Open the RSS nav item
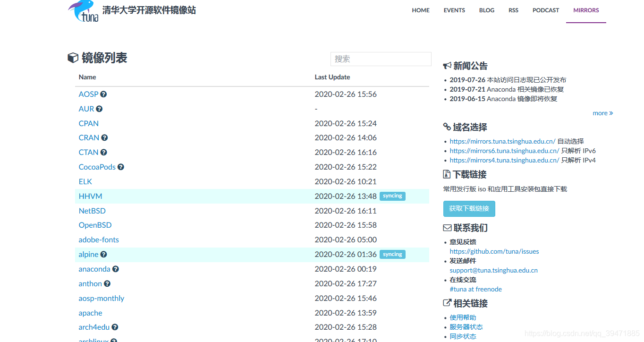The image size is (644, 342). pos(513,10)
